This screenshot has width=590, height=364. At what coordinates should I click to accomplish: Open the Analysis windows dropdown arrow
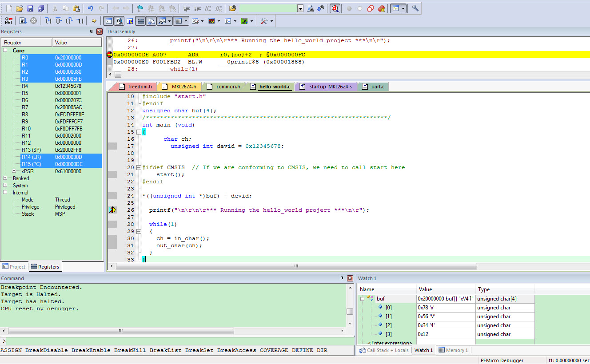219,21
